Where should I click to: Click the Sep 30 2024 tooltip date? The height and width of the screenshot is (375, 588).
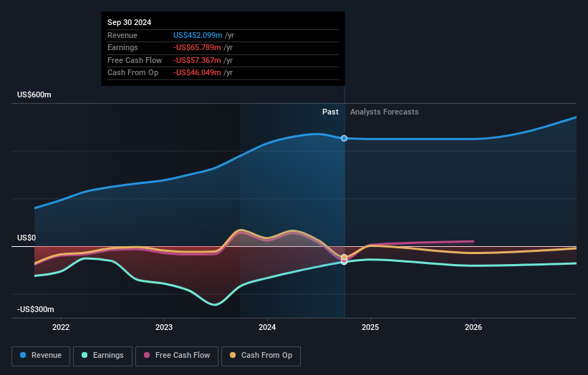pos(130,22)
